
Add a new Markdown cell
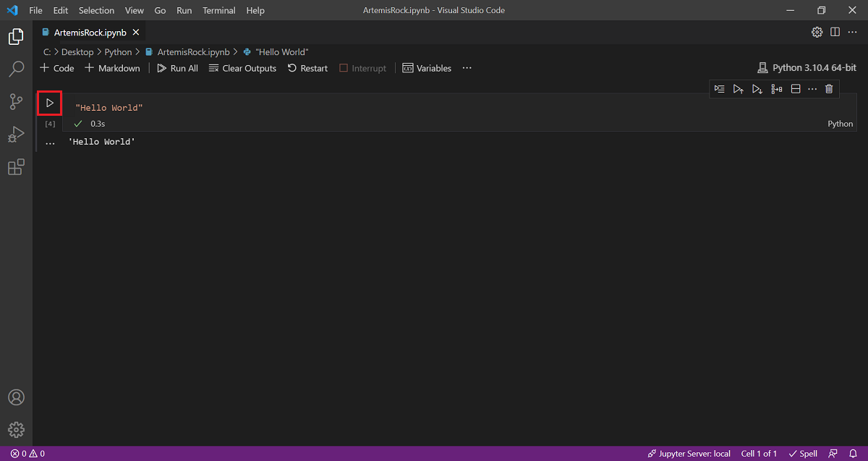[x=112, y=68]
